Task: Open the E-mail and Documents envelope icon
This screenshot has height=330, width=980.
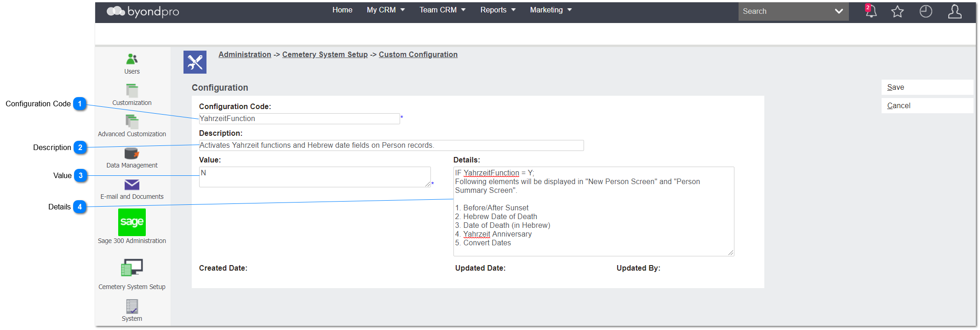Action: (132, 185)
